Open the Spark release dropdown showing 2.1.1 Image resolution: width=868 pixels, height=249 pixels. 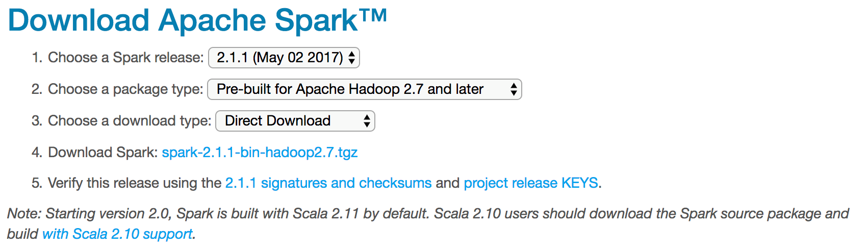coord(279,58)
